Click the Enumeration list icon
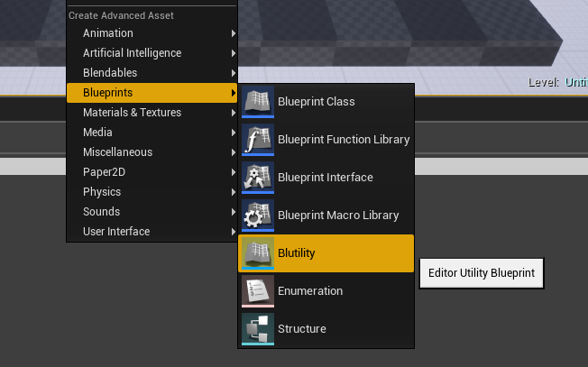 pos(258,291)
